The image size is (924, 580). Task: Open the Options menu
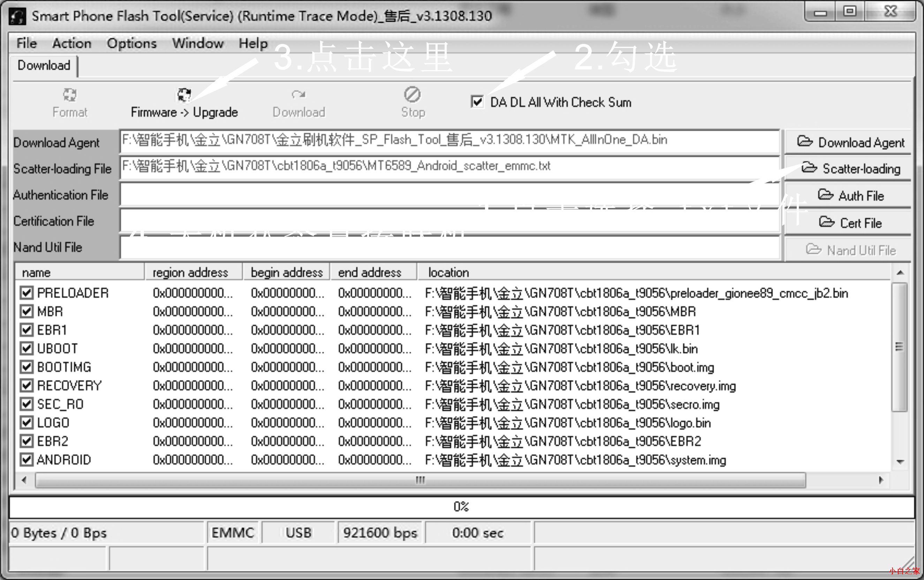pyautogui.click(x=131, y=43)
